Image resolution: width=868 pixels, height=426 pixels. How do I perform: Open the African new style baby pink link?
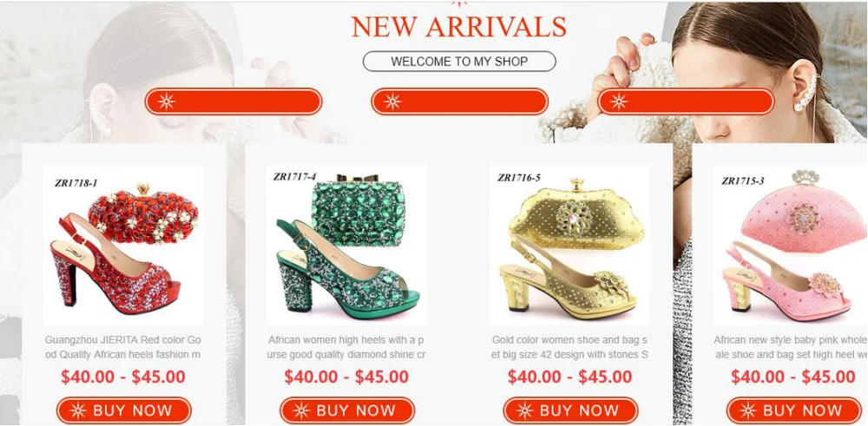[791, 347]
